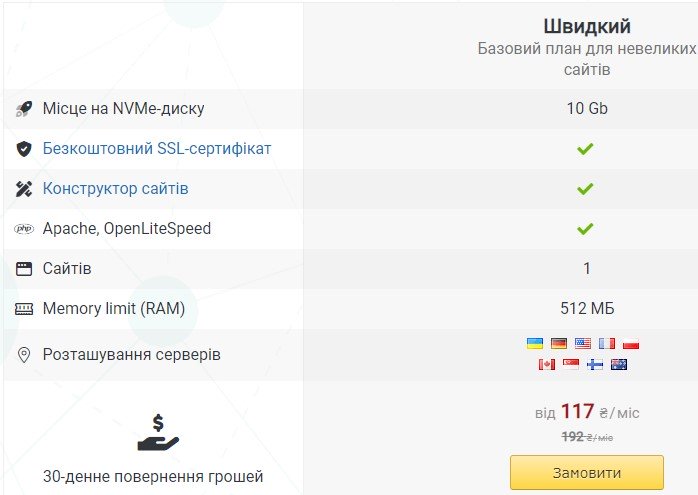Open the Безкоштовний SSL-сертифікат link
This screenshot has width=698, height=495.
click(157, 149)
